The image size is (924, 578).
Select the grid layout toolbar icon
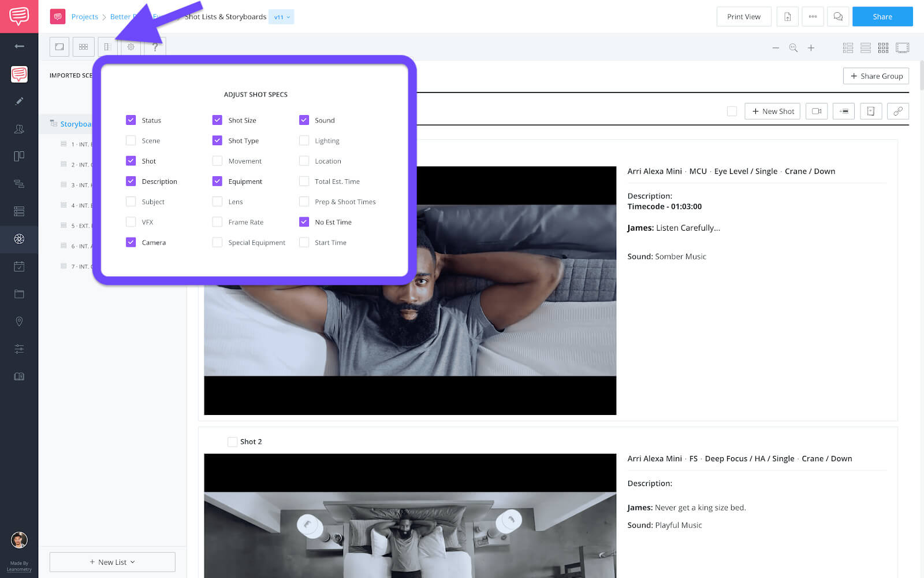click(x=84, y=47)
